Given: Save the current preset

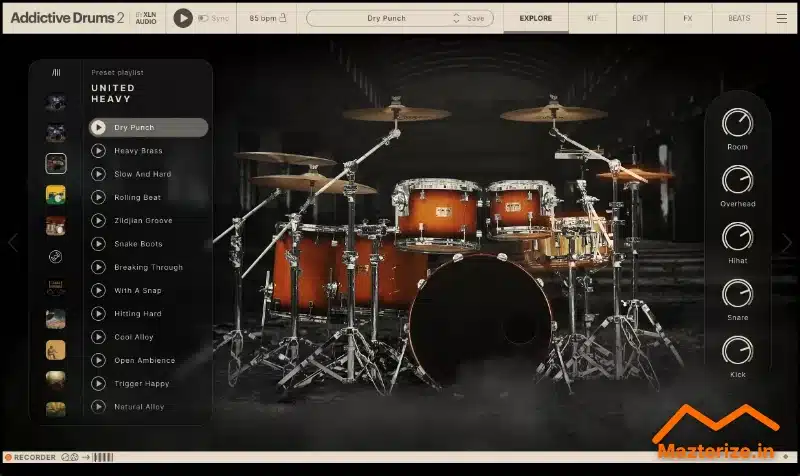Looking at the screenshot, I should [476, 18].
